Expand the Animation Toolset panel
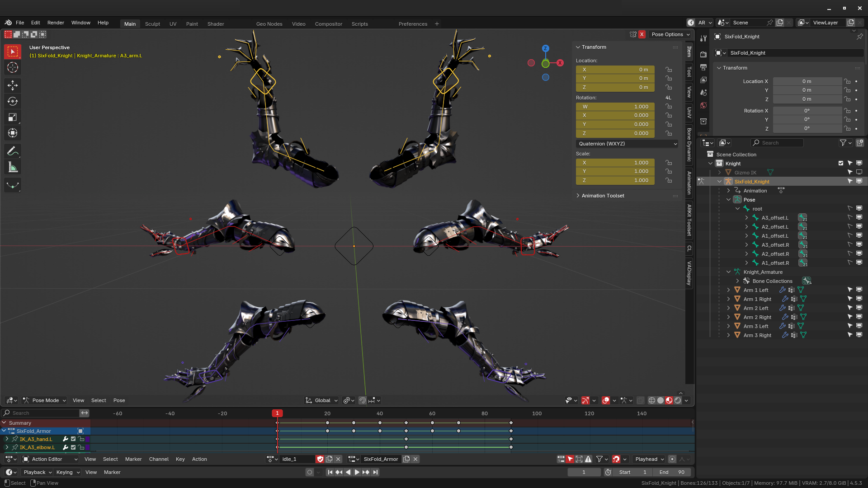This screenshot has width=868, height=488. tap(603, 196)
